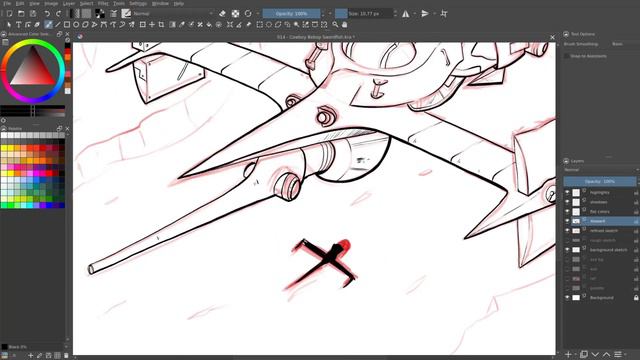Open the add layer type dropdown arrow
The width and height of the screenshot is (640, 360).
pyautogui.click(x=575, y=354)
